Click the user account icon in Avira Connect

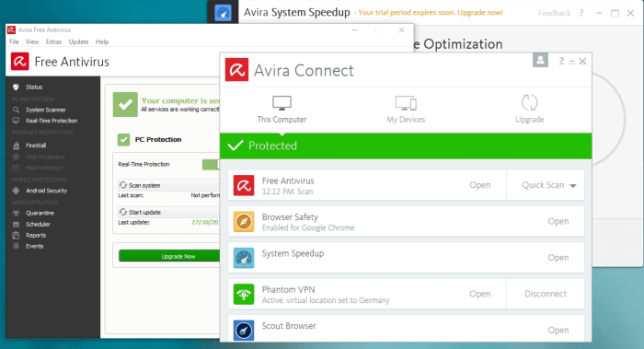click(x=541, y=60)
